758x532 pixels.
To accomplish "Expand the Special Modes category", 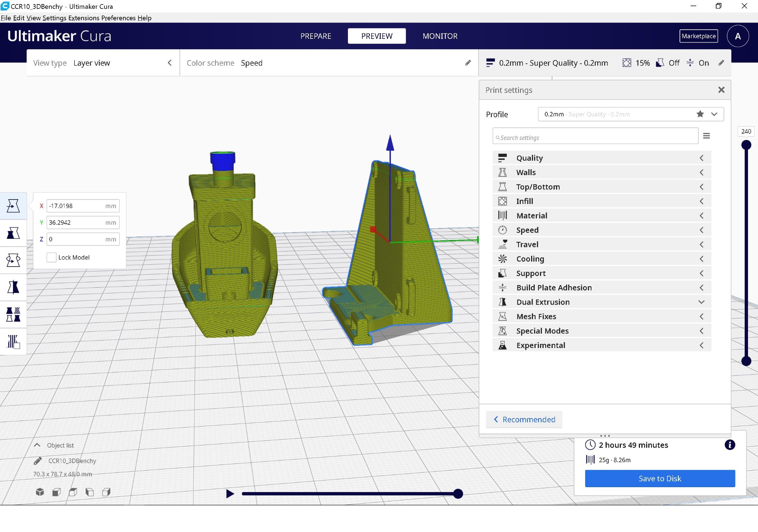I will 601,331.
